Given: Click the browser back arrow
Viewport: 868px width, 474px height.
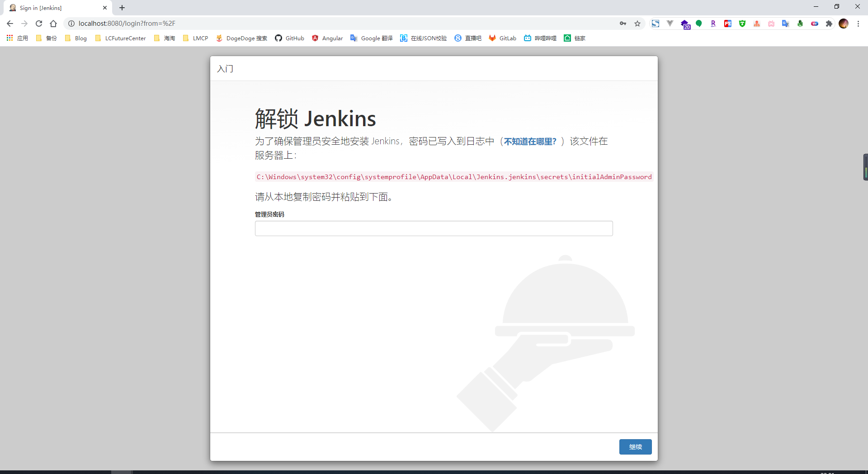Looking at the screenshot, I should (x=10, y=24).
